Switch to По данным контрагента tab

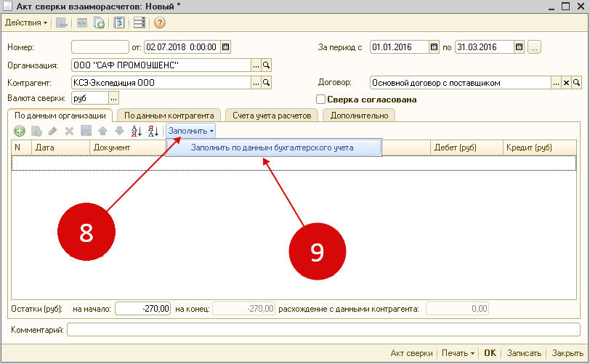tap(168, 115)
